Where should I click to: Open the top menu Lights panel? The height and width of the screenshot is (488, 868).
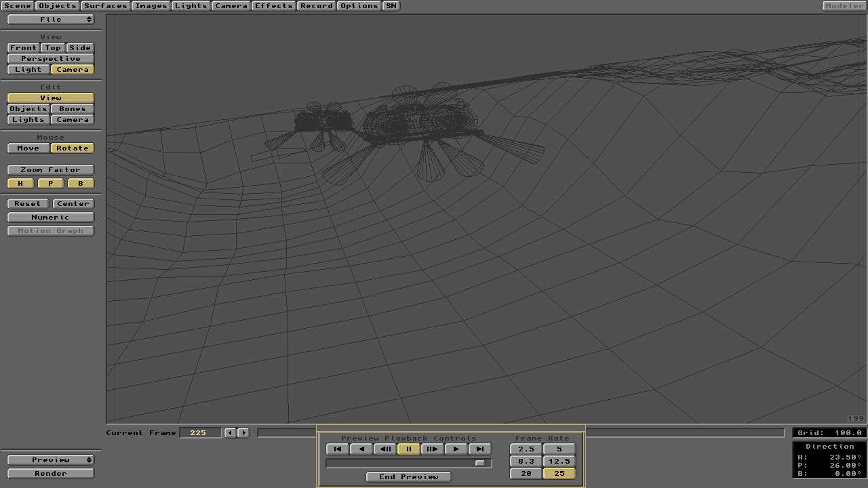click(191, 5)
